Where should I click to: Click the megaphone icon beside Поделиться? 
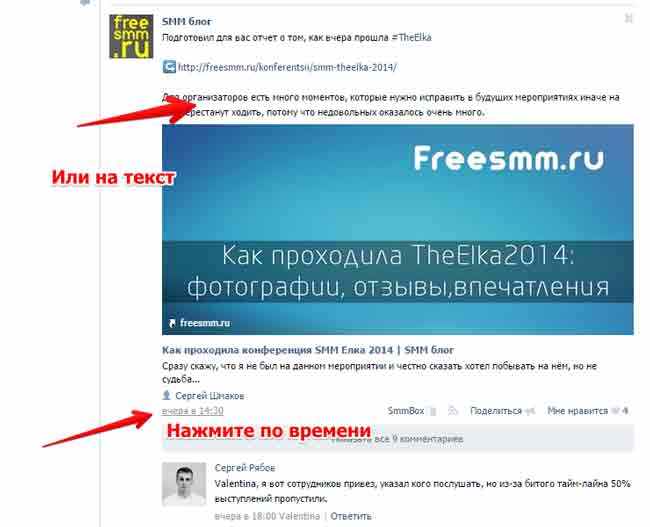coord(530,411)
